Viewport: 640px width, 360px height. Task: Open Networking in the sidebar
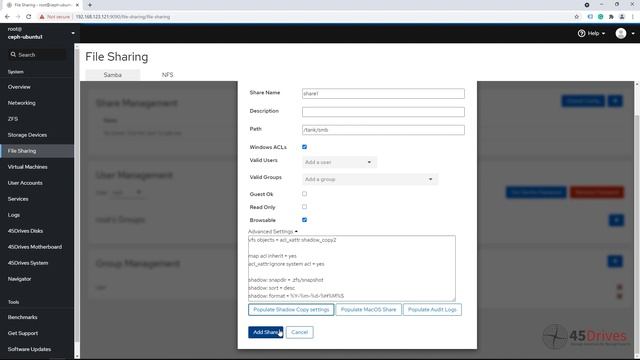point(22,103)
